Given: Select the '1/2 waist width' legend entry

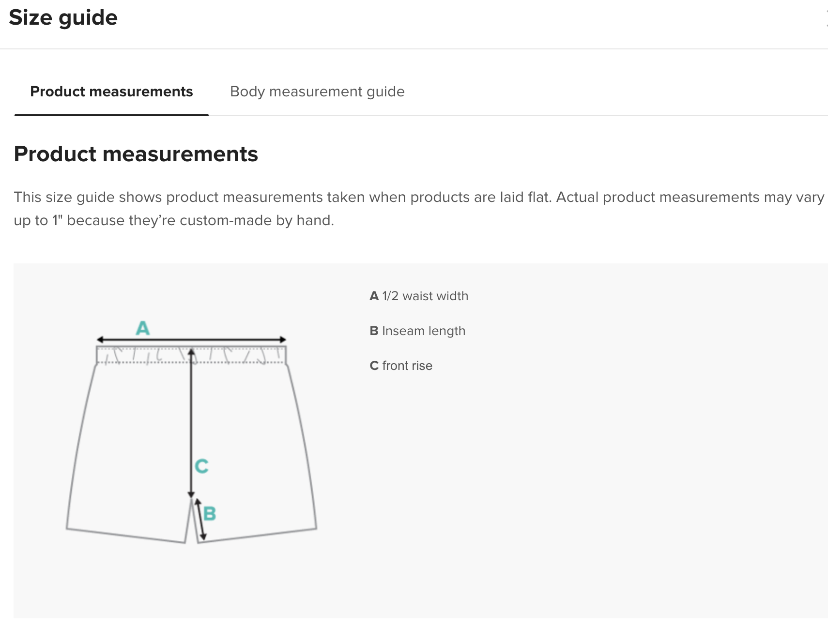Looking at the screenshot, I should (x=419, y=296).
